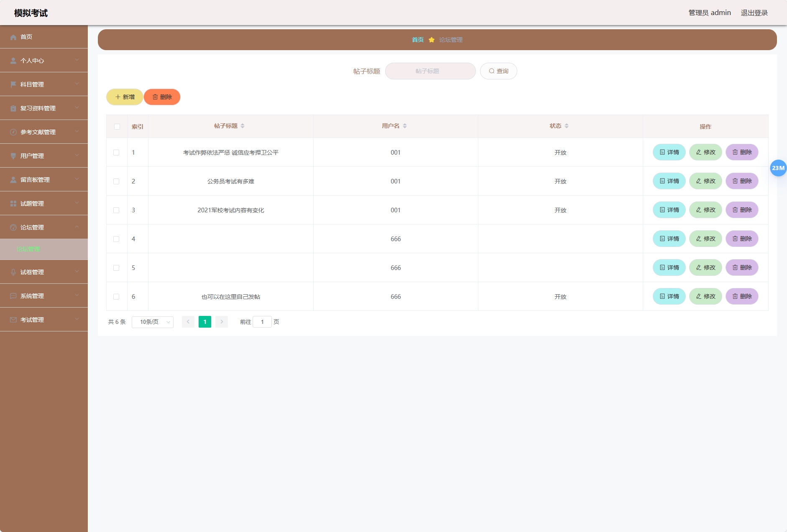Click 删除 for 也可以在这里自己发帖 row
The height and width of the screenshot is (532, 787).
point(742,296)
